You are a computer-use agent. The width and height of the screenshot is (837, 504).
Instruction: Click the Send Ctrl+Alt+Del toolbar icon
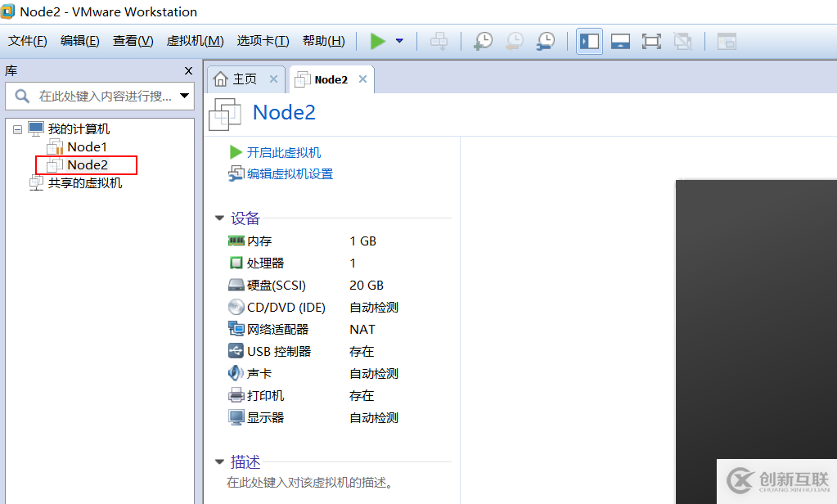click(x=439, y=41)
